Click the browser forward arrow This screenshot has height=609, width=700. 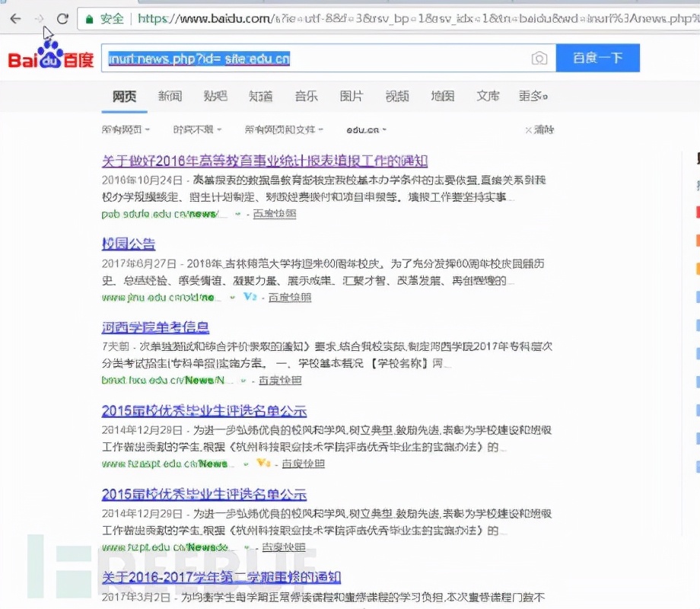[40, 18]
